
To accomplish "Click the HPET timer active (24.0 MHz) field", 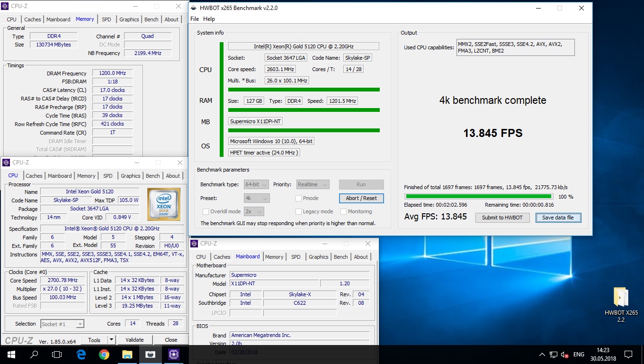I will [x=264, y=153].
